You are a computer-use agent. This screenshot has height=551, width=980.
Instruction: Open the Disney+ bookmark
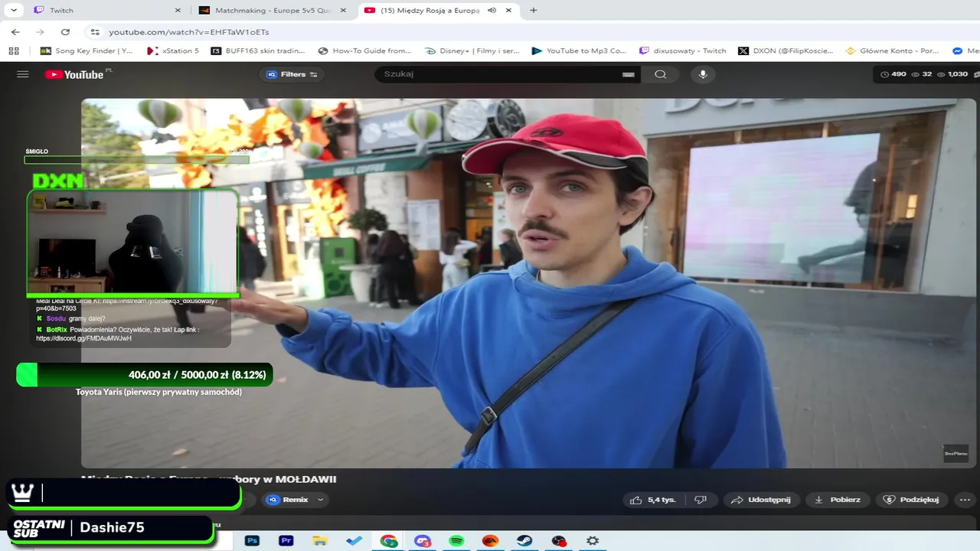(472, 51)
